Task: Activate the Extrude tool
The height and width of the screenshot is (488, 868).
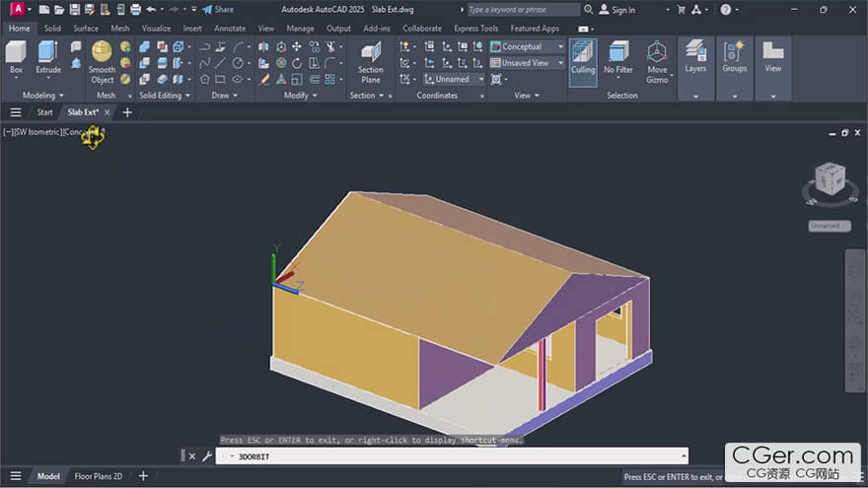Action: coord(48,57)
